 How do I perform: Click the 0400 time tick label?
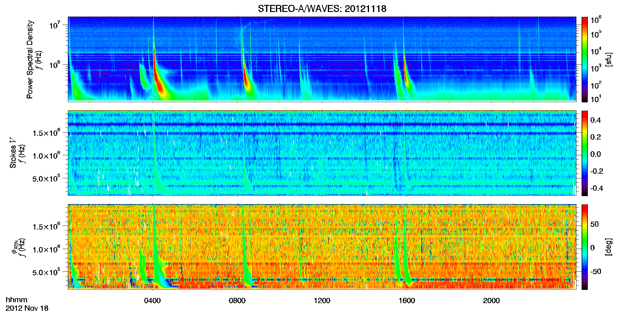tap(152, 300)
